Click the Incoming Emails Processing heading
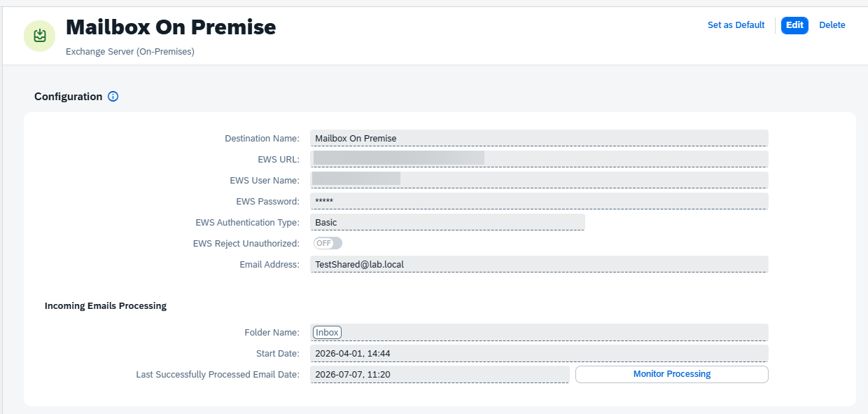Viewport: 868px width, 414px height. [x=106, y=305]
